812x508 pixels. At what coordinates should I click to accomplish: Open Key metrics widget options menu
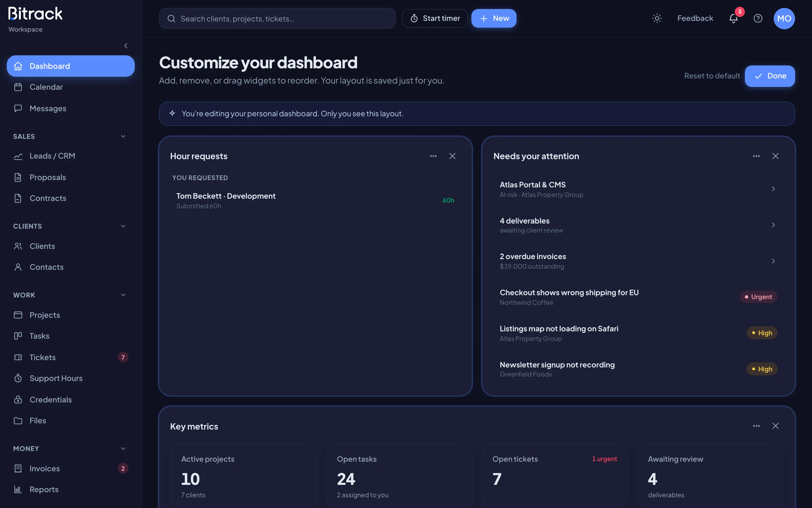pyautogui.click(x=756, y=426)
